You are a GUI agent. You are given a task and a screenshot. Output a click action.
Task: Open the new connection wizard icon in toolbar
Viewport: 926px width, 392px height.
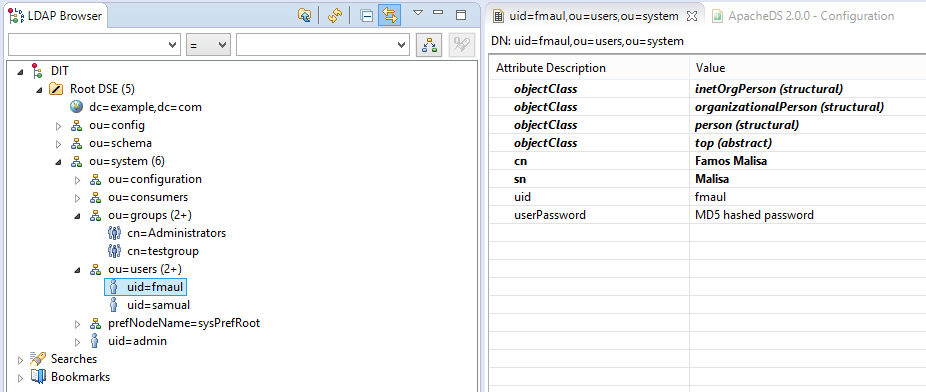305,15
